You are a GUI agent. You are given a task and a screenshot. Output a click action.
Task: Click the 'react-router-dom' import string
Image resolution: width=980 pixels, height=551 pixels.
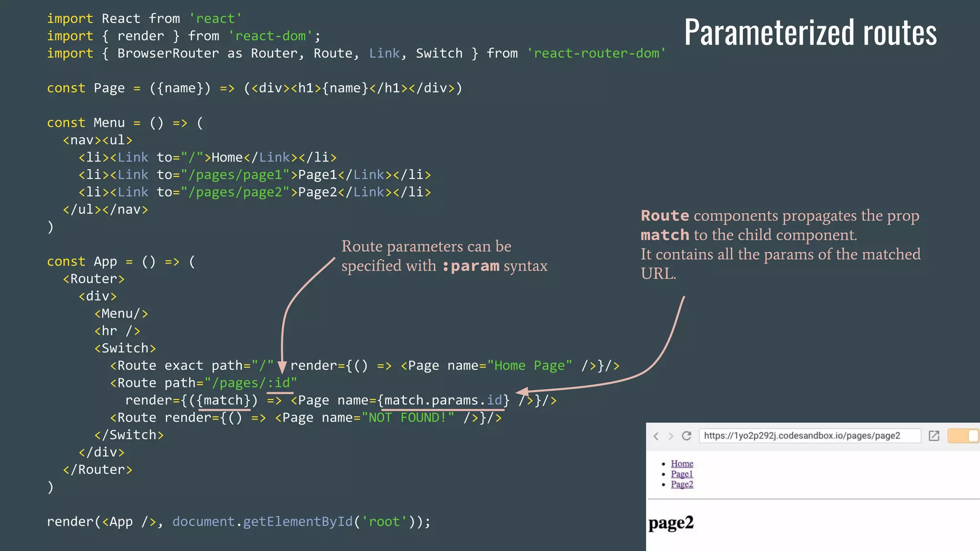[x=596, y=53]
